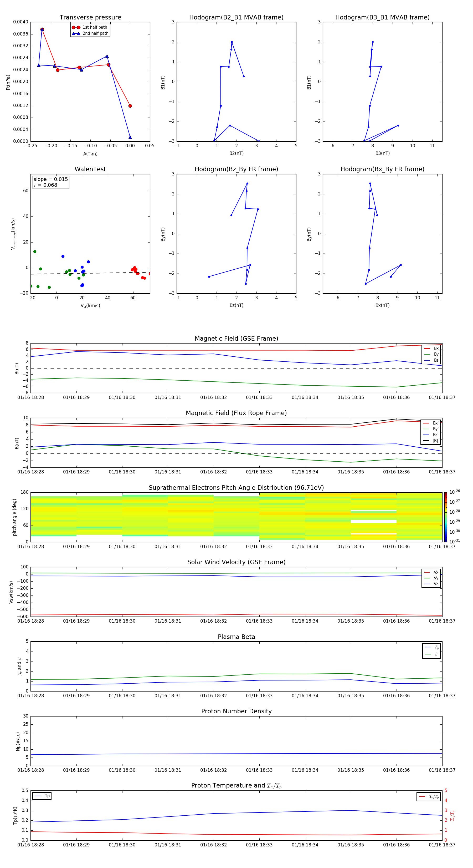The image size is (473, 868).
Task: Select the Bx entry in GSE magnetic field legend
Action: pyautogui.click(x=431, y=349)
